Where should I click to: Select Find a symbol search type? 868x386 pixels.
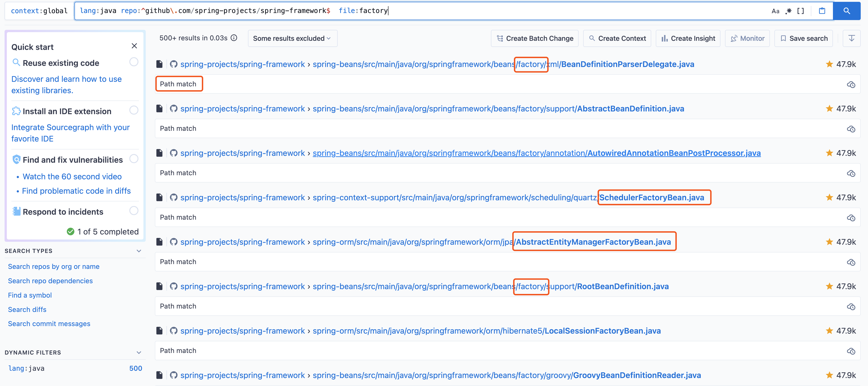30,295
